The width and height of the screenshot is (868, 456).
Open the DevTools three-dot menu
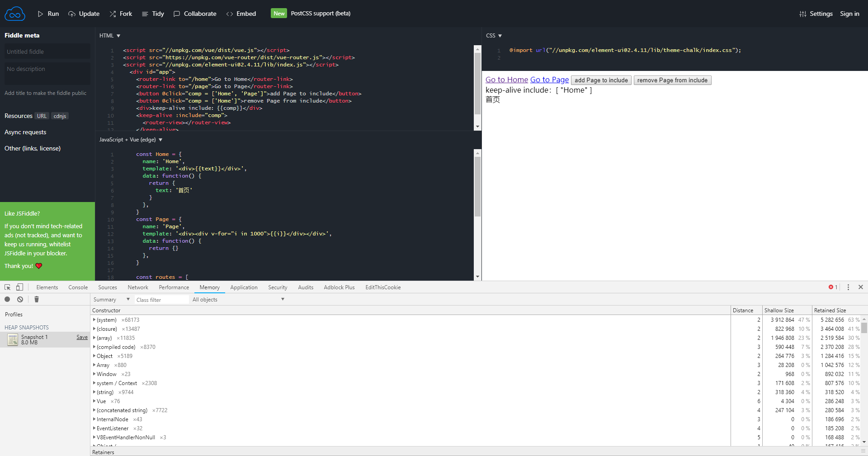(x=848, y=287)
